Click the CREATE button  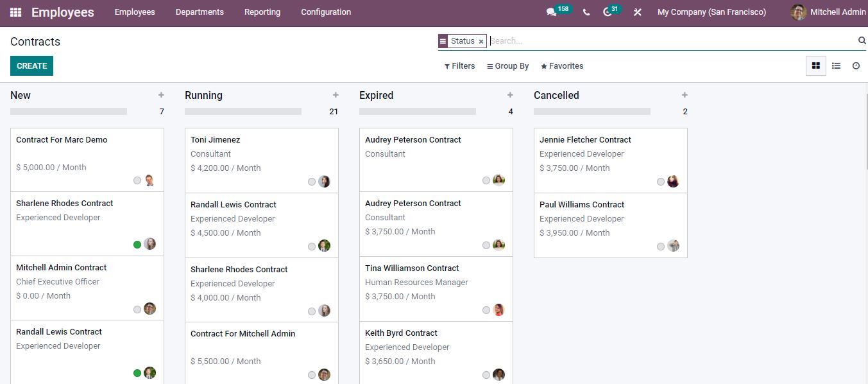point(31,65)
